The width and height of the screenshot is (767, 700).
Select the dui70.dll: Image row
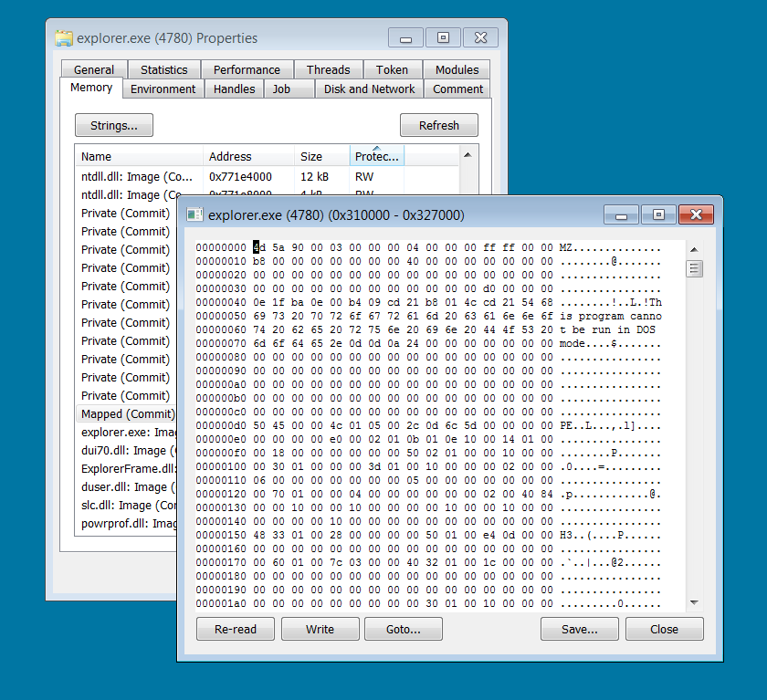pyautogui.click(x=128, y=450)
